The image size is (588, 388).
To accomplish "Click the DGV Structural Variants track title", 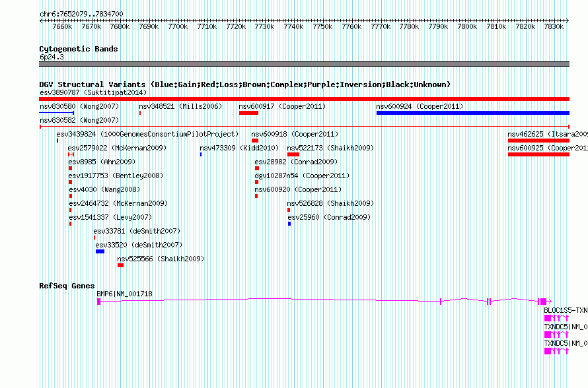I will pyautogui.click(x=245, y=84).
